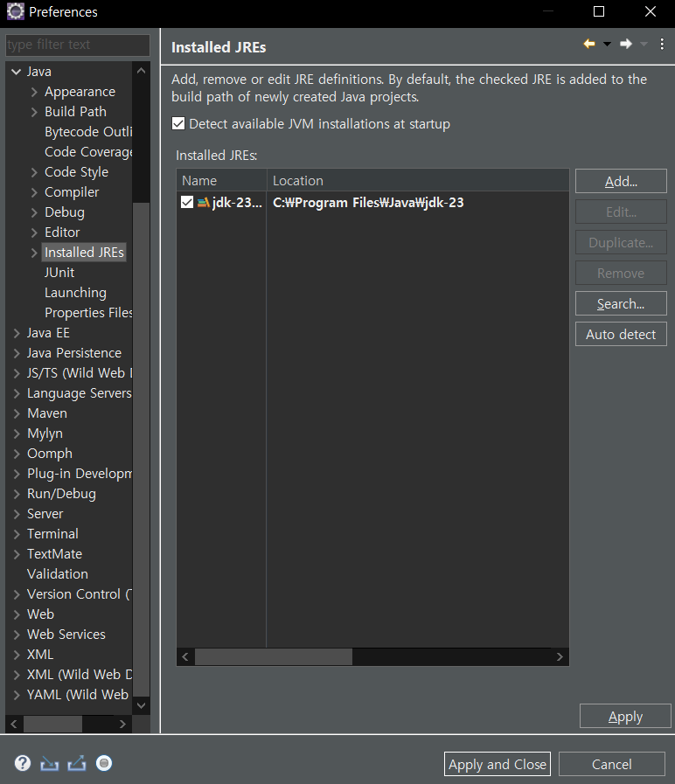Select Terminal in the tree

pyautogui.click(x=52, y=534)
